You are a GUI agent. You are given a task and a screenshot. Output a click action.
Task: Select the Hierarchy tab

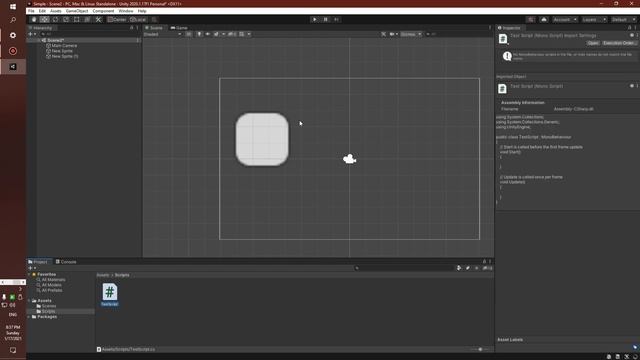(x=41, y=28)
